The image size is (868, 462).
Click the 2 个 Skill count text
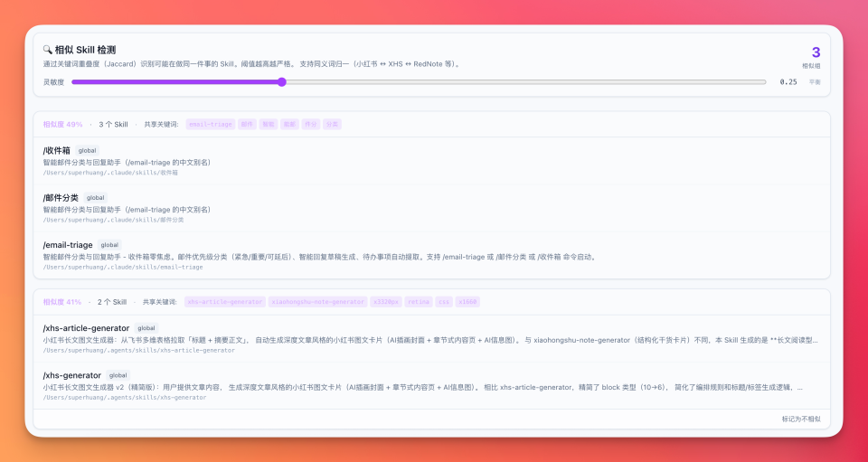tap(112, 302)
